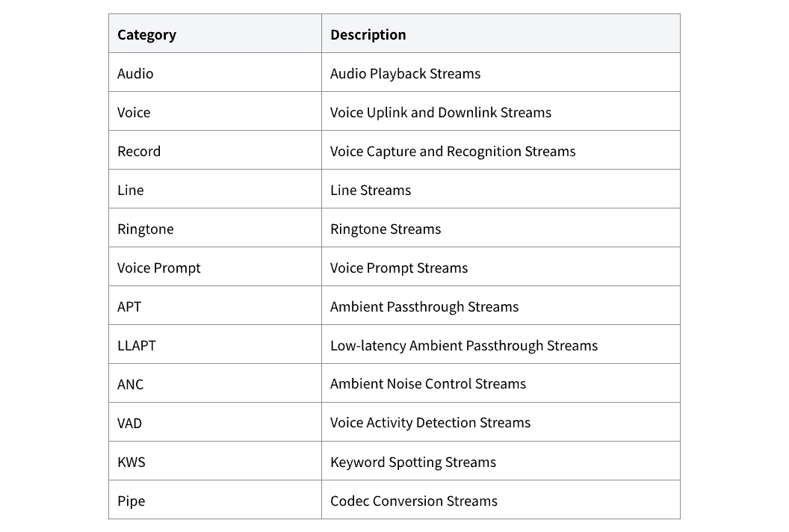The image size is (789, 532).
Task: Click the KWS category cell
Action: click(215, 461)
